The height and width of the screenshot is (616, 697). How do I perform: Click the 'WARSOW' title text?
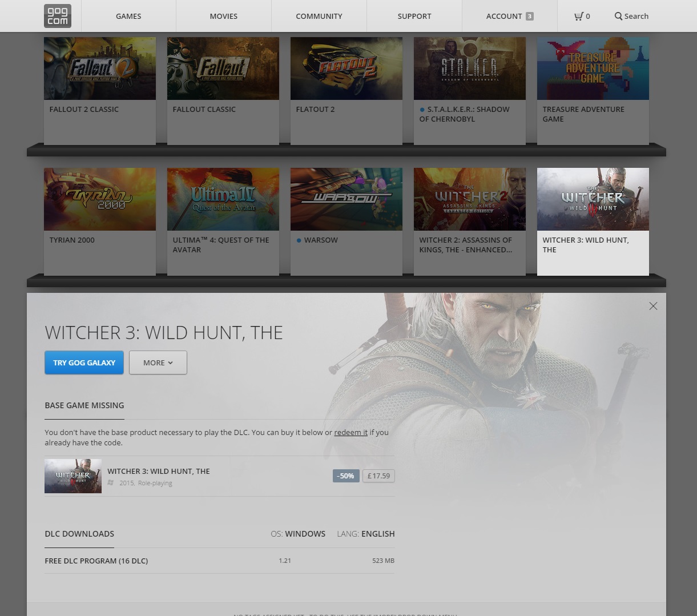coord(321,240)
